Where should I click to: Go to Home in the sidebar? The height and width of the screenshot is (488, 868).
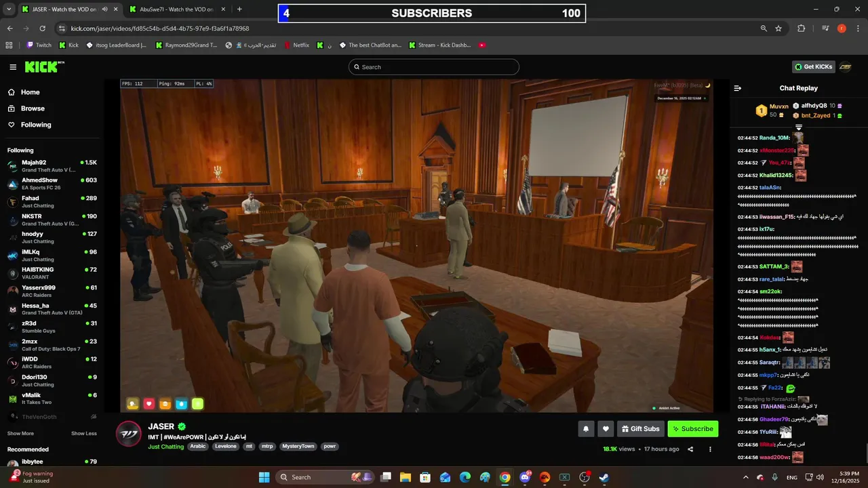30,92
